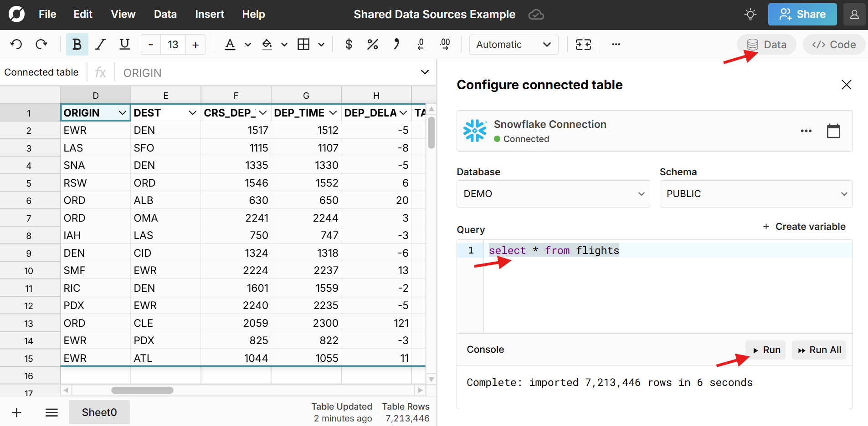Open more options for Snowflake Connection
Viewport: 868px width, 426px height.
pos(806,131)
